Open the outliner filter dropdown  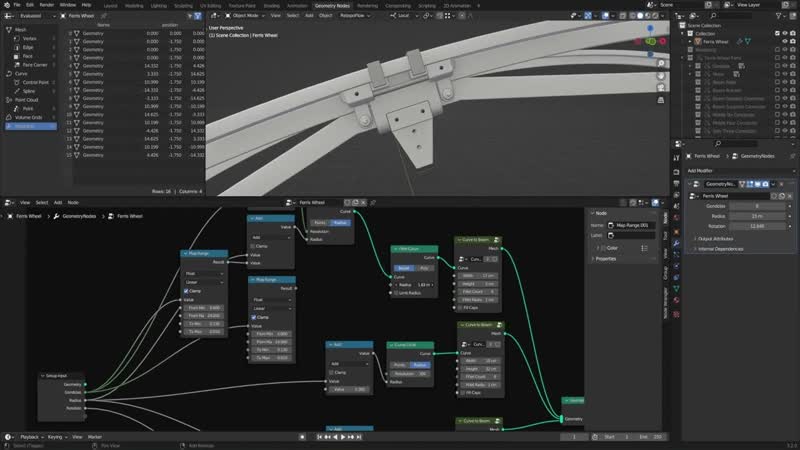781,16
